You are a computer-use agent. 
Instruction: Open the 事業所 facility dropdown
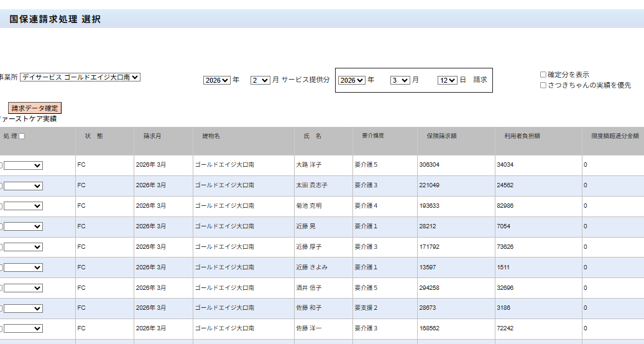(x=80, y=77)
